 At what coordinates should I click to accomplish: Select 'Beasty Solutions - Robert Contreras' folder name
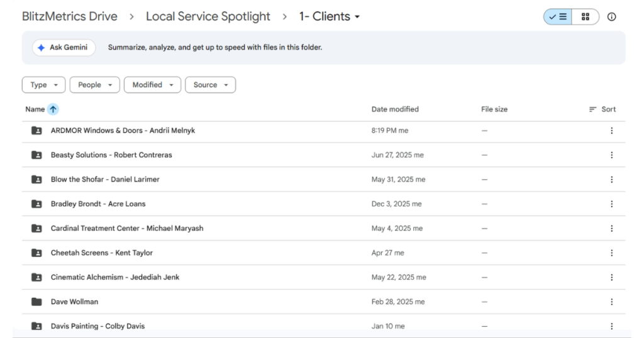pos(111,155)
